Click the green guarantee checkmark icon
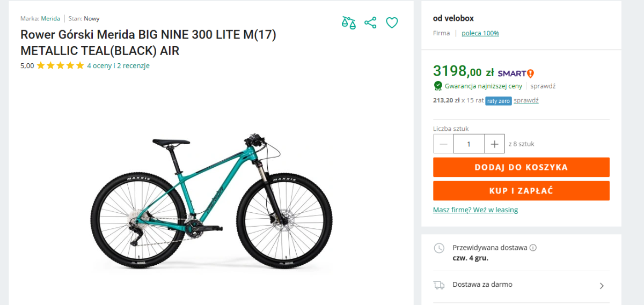Screen dimensions: 644x305 [x=438, y=86]
